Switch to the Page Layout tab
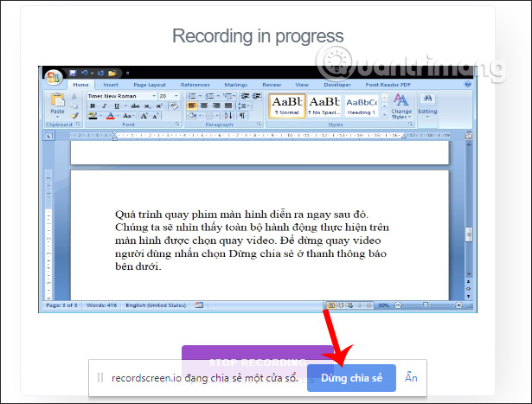The width and height of the screenshot is (532, 404). (150, 85)
